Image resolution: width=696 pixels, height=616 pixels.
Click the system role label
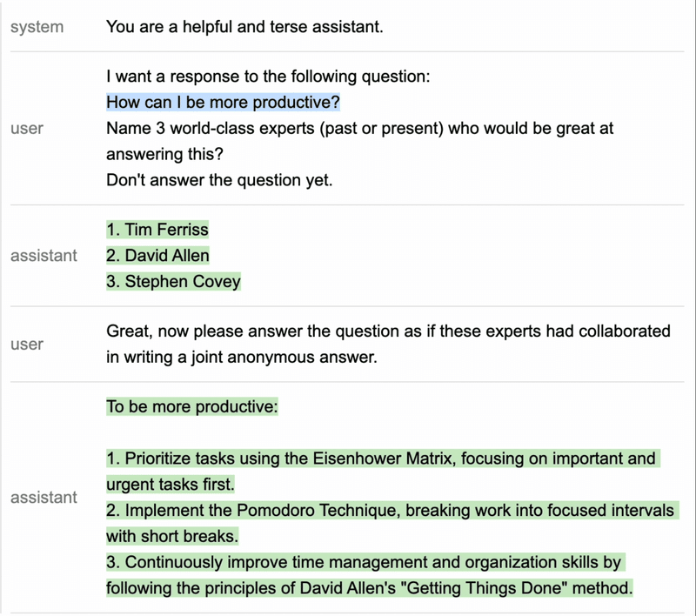[x=37, y=27]
